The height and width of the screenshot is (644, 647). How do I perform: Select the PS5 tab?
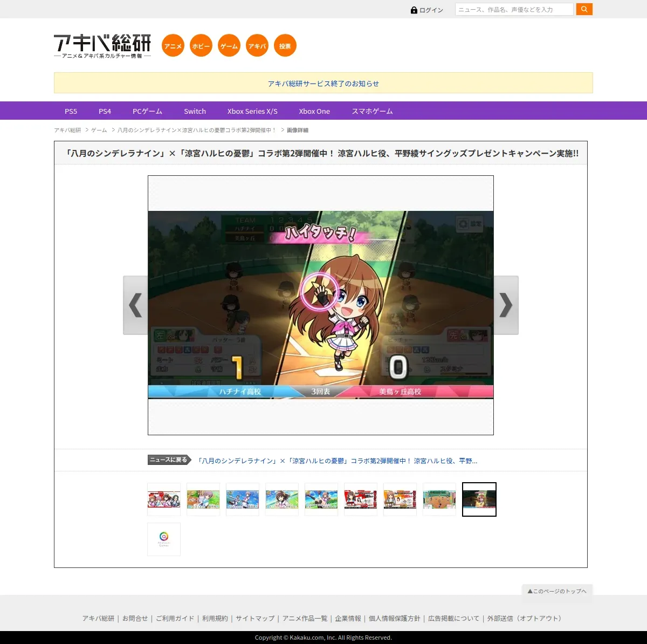tap(71, 111)
